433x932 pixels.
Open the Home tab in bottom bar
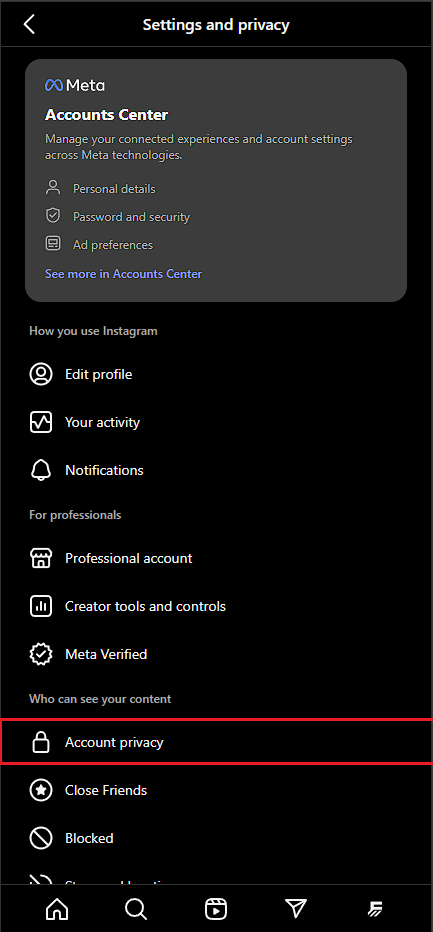(57, 908)
